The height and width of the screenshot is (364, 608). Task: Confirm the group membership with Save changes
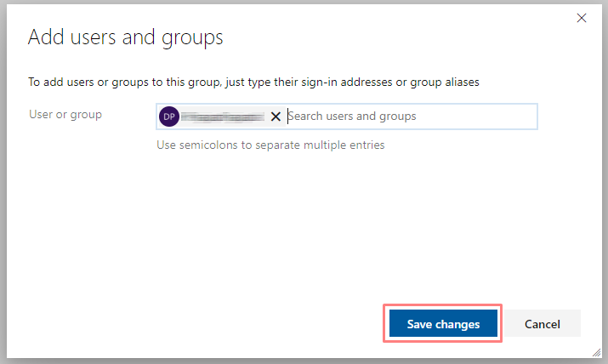pos(443,324)
